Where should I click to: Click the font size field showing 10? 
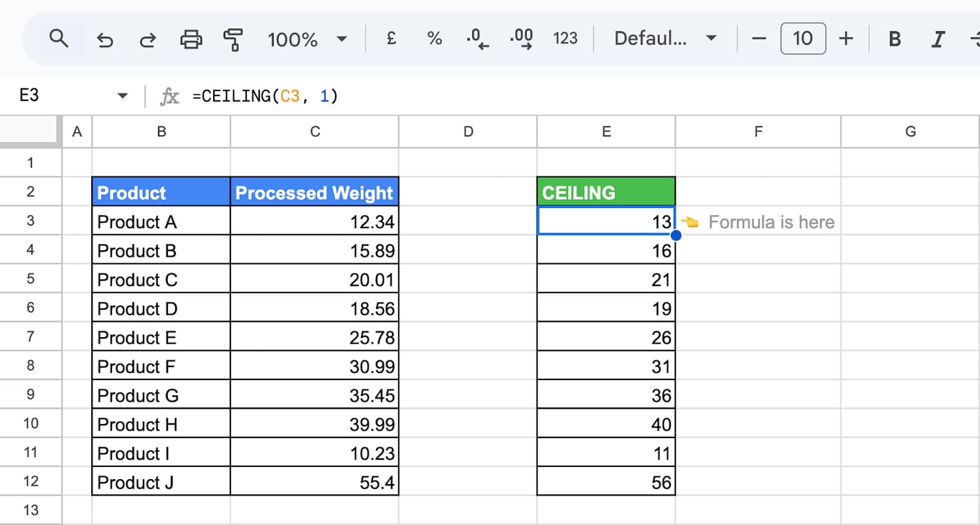coord(803,39)
